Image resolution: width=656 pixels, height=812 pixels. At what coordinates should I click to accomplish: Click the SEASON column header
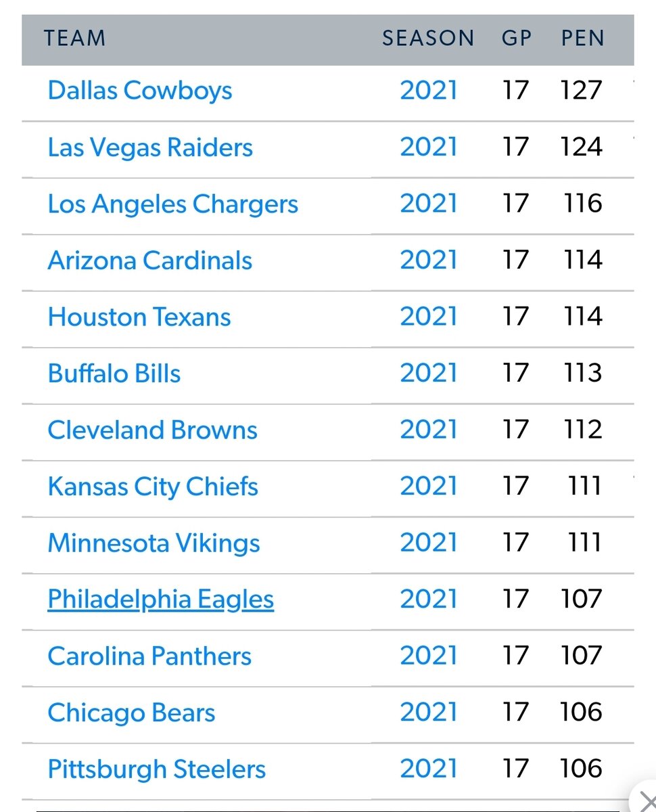tap(428, 38)
